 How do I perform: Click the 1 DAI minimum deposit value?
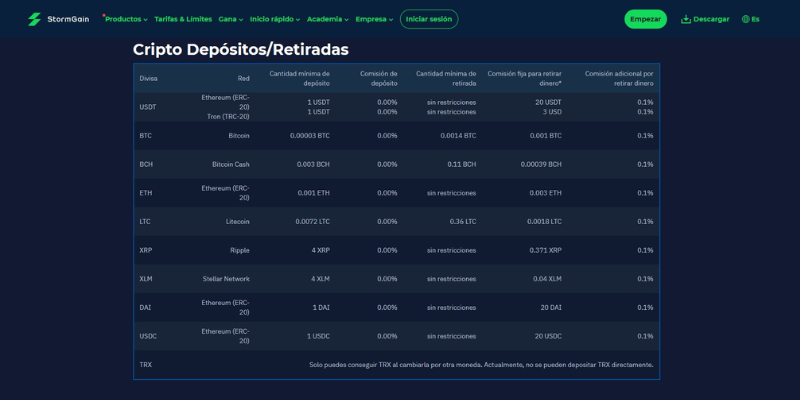click(321, 307)
